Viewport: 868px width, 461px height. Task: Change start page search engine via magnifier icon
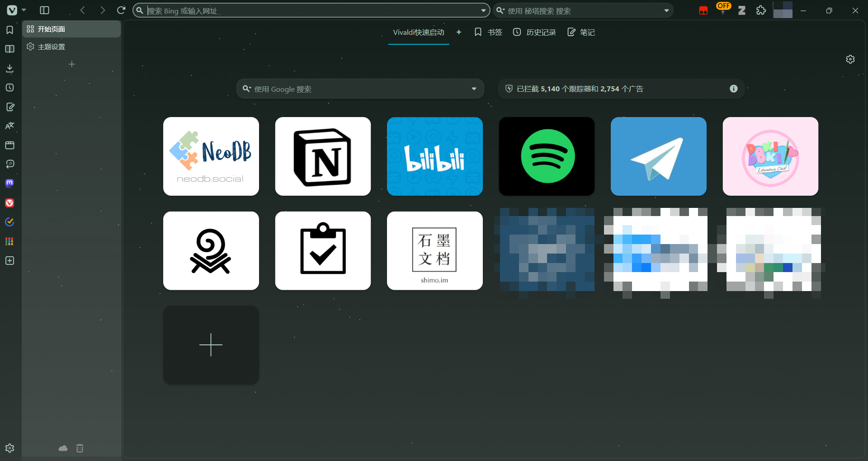coord(247,89)
